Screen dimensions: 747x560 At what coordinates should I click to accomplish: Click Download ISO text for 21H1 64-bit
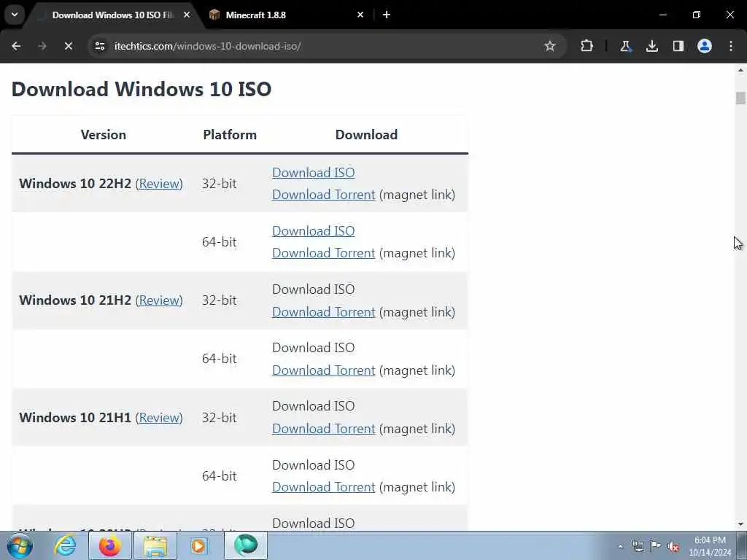[x=314, y=464]
